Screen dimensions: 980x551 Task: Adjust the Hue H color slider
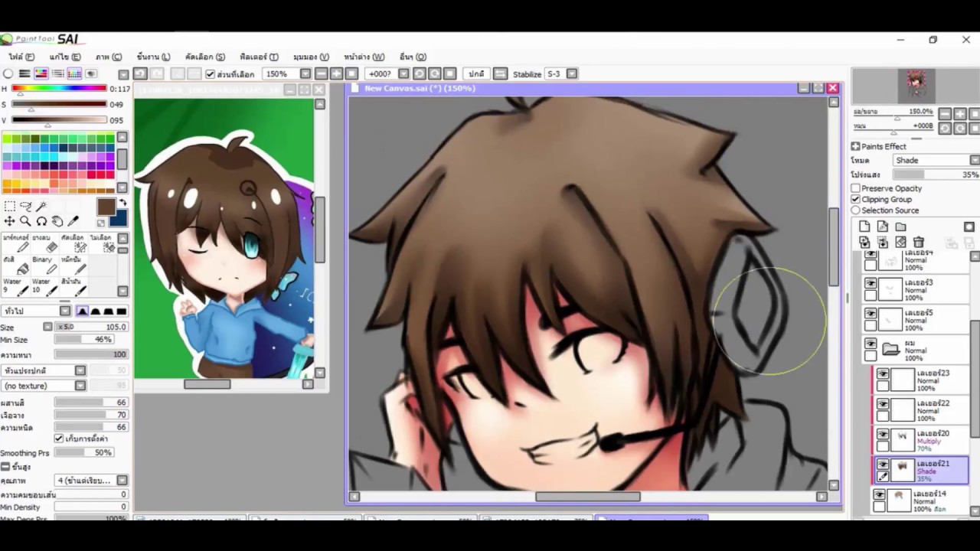pyautogui.click(x=59, y=89)
